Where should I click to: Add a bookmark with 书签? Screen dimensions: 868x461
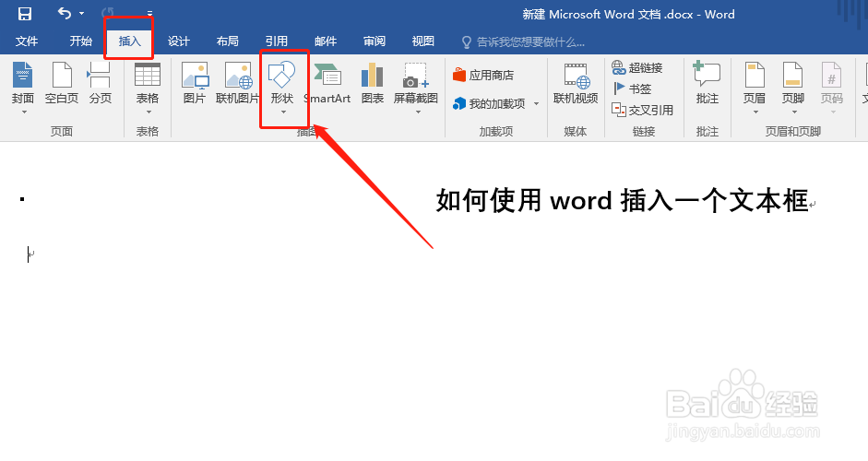pyautogui.click(x=632, y=89)
